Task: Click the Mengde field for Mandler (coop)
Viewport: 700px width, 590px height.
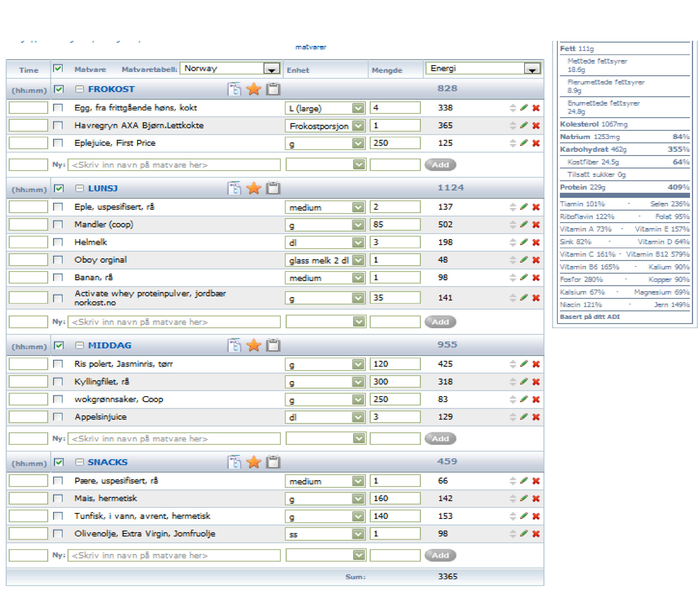Action: coord(395,225)
